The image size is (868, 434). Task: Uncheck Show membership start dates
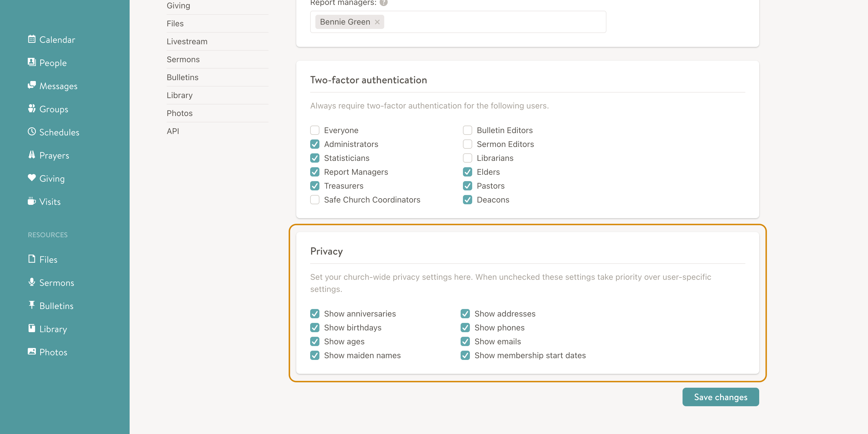click(x=465, y=355)
